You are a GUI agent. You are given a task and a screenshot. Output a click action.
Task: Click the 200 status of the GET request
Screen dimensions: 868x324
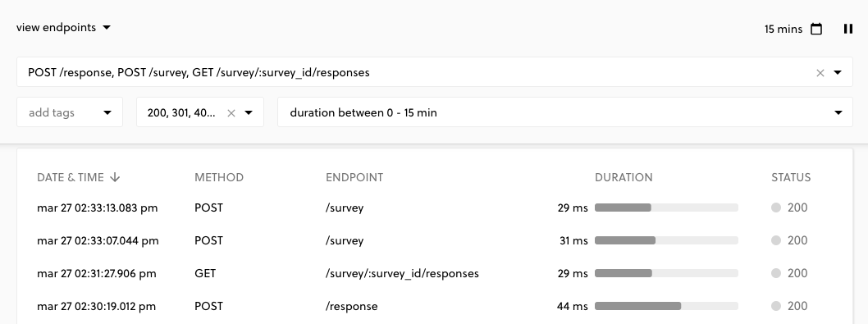pyautogui.click(x=797, y=273)
